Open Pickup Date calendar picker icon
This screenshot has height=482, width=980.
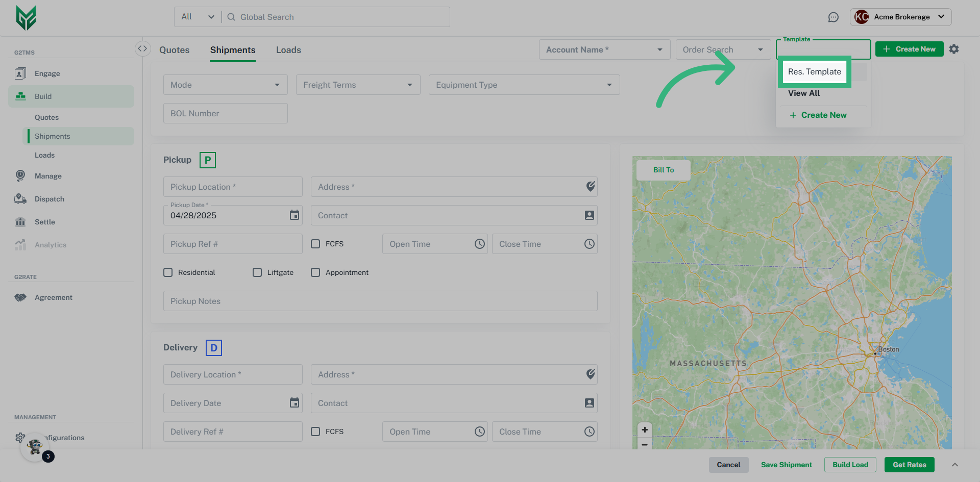295,215
